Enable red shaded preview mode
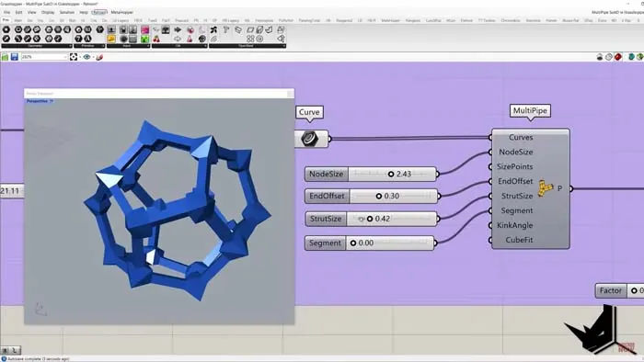This screenshot has width=644, height=362. pyautogui.click(x=618, y=57)
